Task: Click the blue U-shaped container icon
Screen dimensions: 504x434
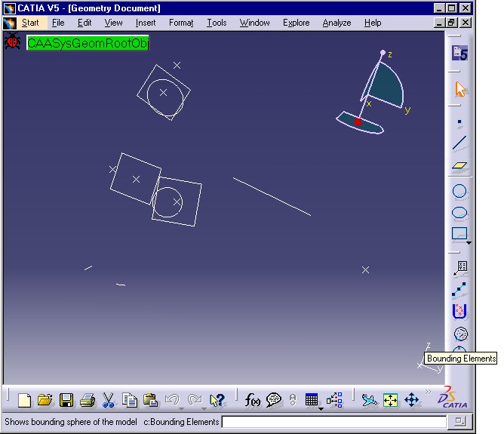Action: (459, 311)
